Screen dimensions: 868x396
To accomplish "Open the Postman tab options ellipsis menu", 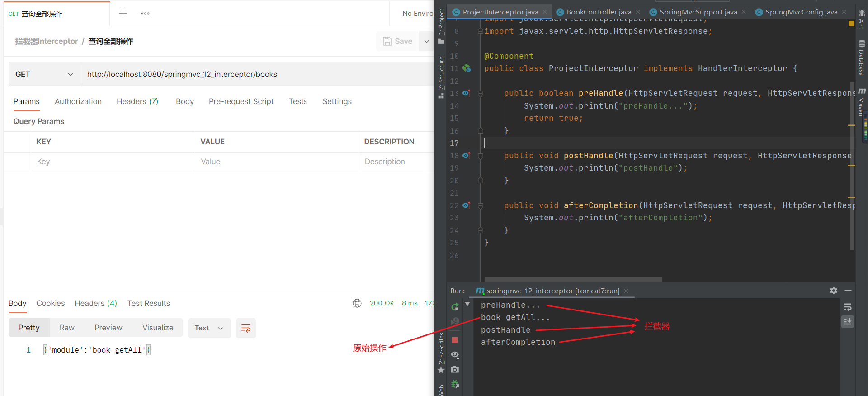I will click(145, 14).
